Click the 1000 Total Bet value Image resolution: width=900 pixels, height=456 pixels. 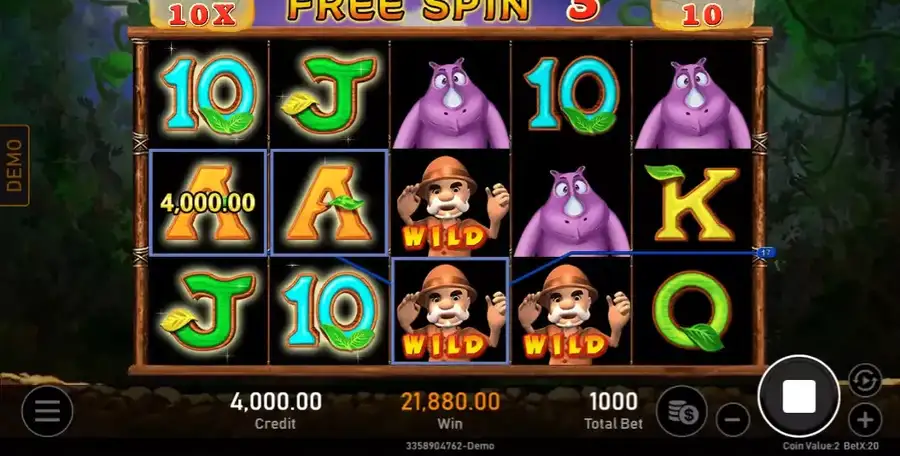pos(613,401)
